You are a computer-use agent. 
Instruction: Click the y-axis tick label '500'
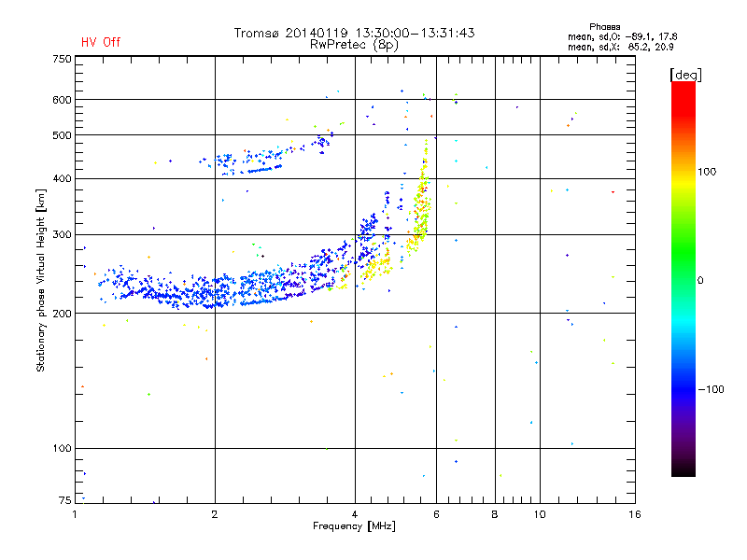tap(62, 135)
